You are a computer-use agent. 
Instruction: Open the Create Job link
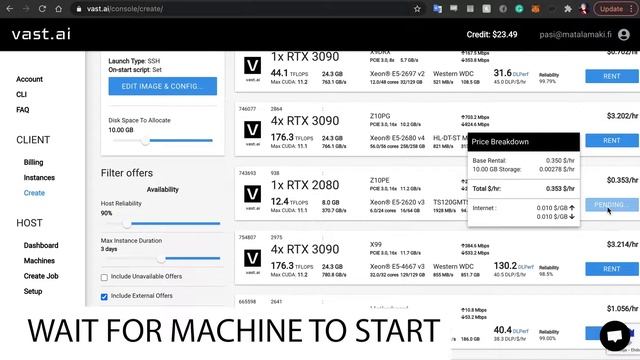point(41,276)
